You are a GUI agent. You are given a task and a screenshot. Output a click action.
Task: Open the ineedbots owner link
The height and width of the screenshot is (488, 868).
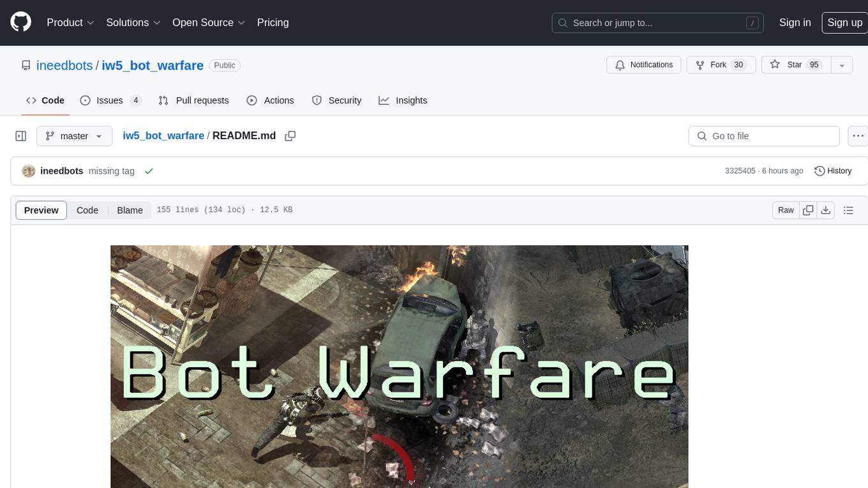64,65
